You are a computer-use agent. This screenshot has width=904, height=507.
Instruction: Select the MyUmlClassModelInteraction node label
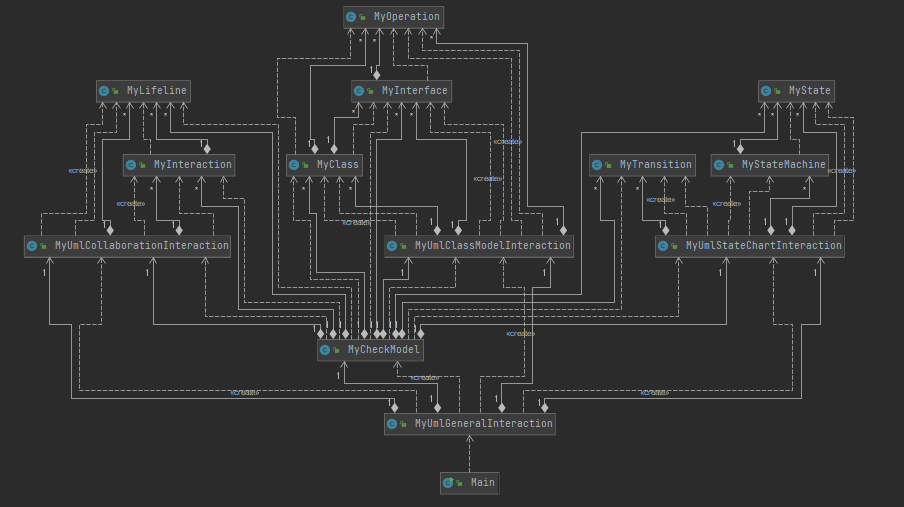pyautogui.click(x=493, y=246)
